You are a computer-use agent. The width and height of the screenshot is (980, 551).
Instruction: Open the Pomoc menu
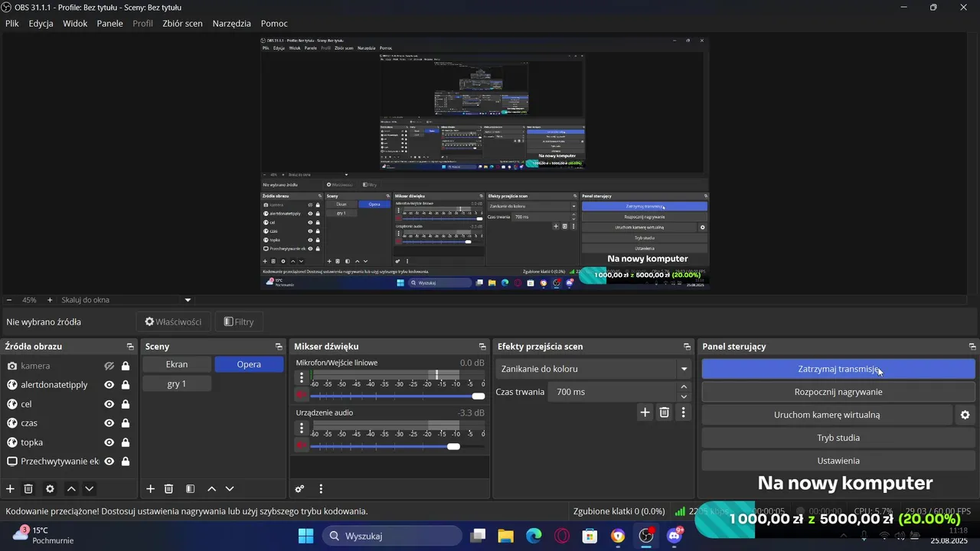tap(274, 24)
